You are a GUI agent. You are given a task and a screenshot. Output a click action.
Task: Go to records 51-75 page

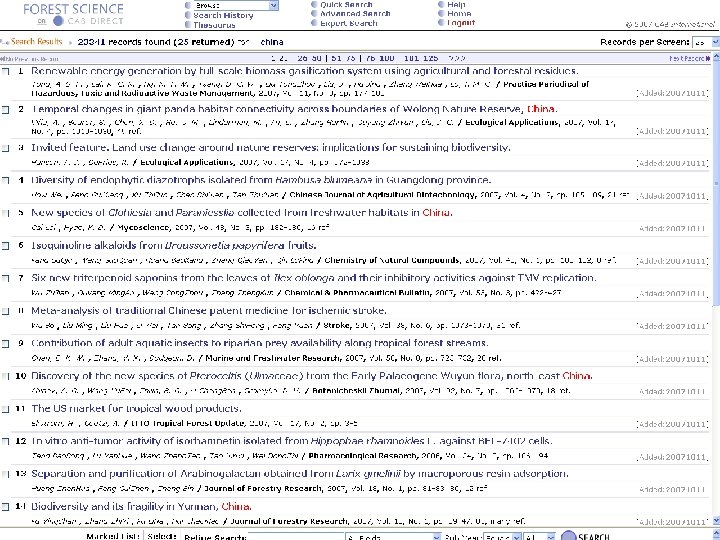(343, 58)
